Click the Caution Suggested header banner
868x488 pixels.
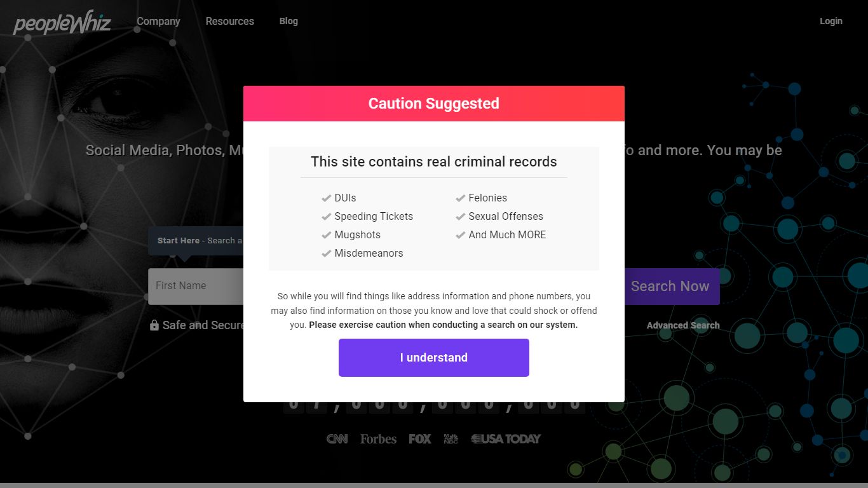point(434,104)
